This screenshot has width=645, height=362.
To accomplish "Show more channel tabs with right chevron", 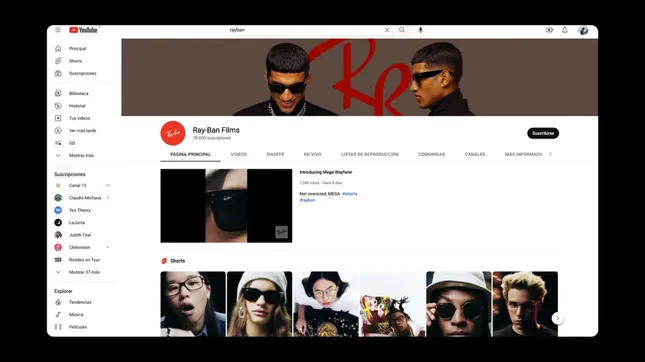I will tap(550, 154).
